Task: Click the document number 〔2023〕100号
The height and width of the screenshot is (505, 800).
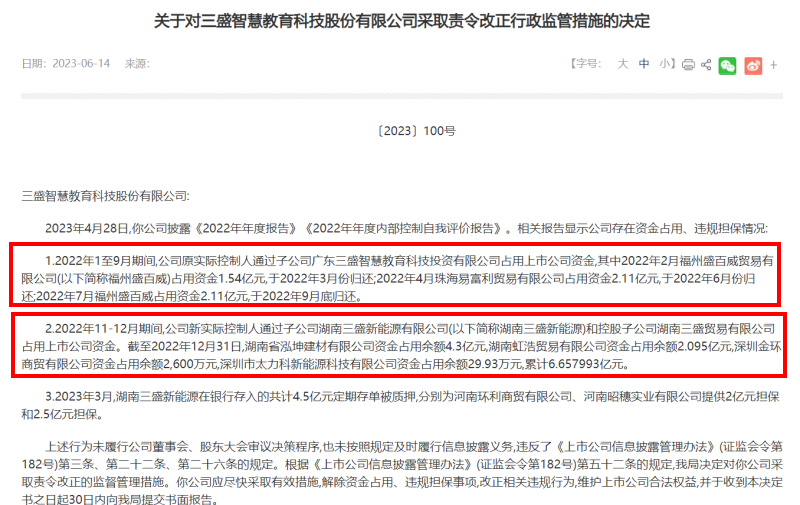Action: point(416,131)
